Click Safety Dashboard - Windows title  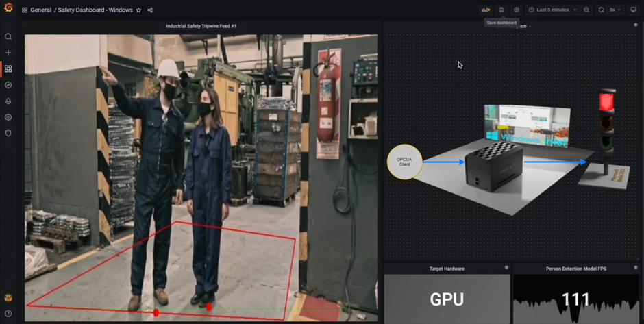[x=95, y=10]
